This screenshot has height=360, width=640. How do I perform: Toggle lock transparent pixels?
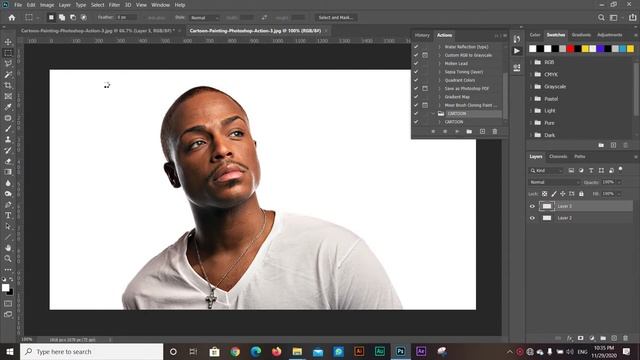tap(544, 194)
